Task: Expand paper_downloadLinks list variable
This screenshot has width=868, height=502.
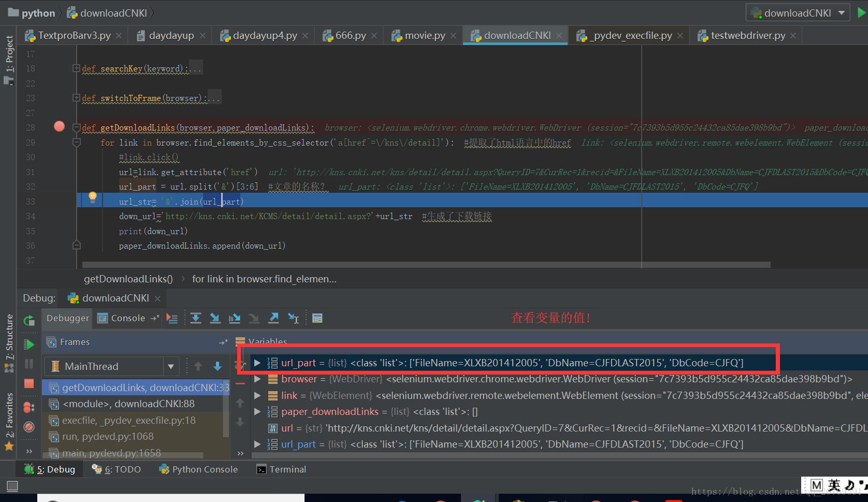Action: click(257, 412)
